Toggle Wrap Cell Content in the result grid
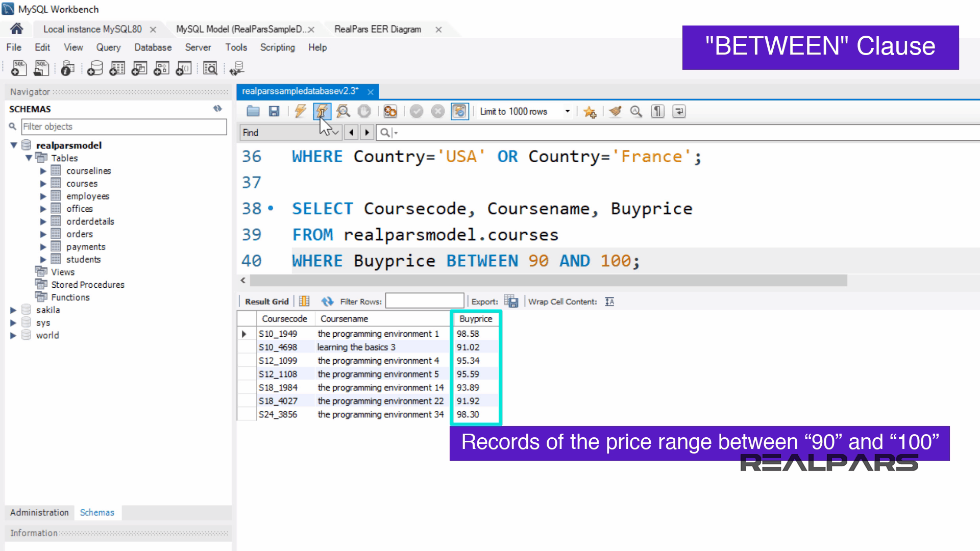980x551 pixels. point(609,301)
